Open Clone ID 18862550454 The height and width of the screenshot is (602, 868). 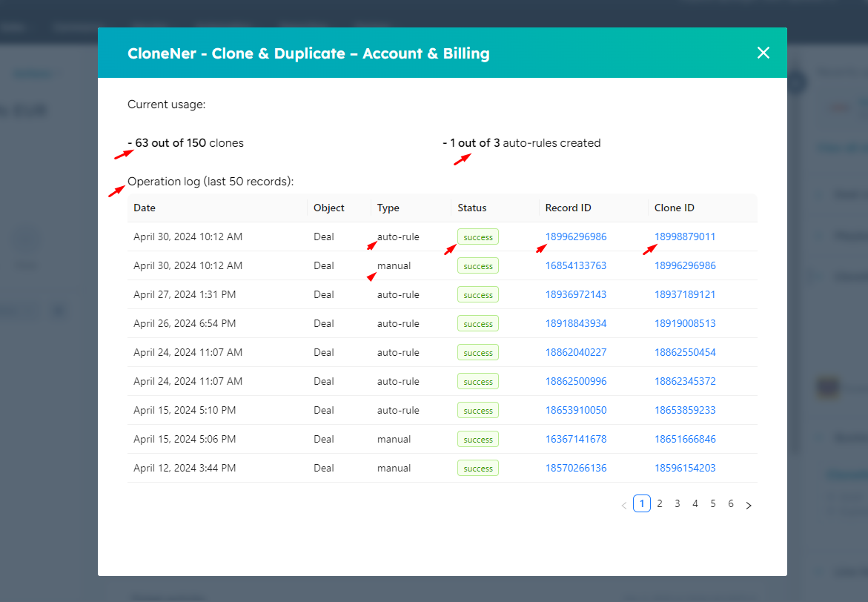(685, 352)
